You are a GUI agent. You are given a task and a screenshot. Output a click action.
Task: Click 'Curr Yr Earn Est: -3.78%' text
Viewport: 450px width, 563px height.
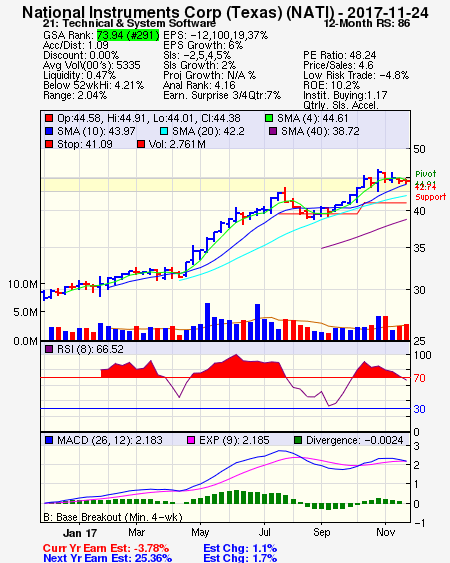click(x=106, y=548)
